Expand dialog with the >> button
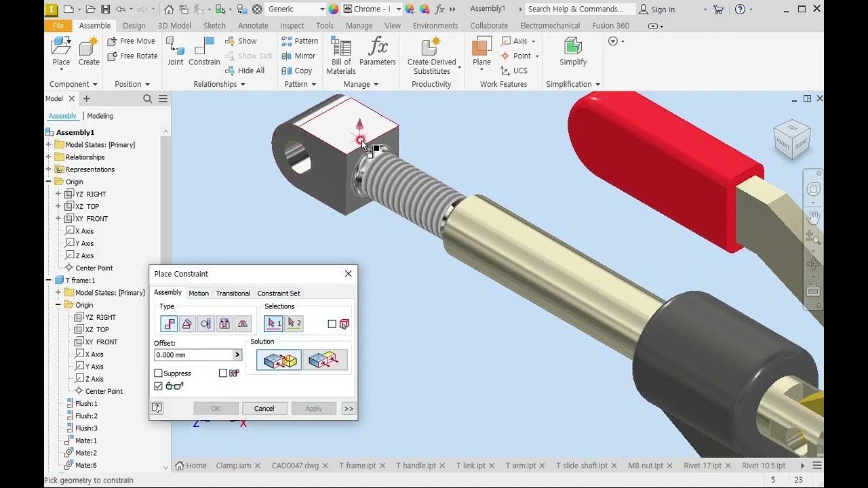Image resolution: width=868 pixels, height=488 pixels. coord(349,409)
